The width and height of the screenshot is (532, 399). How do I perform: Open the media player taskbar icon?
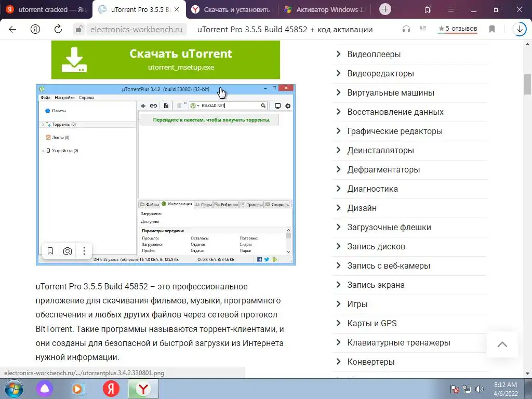78,389
